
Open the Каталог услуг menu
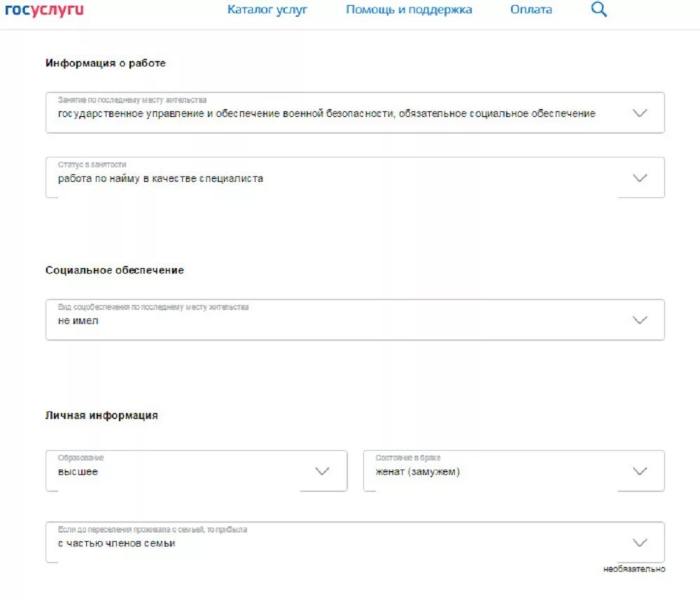[x=267, y=9]
